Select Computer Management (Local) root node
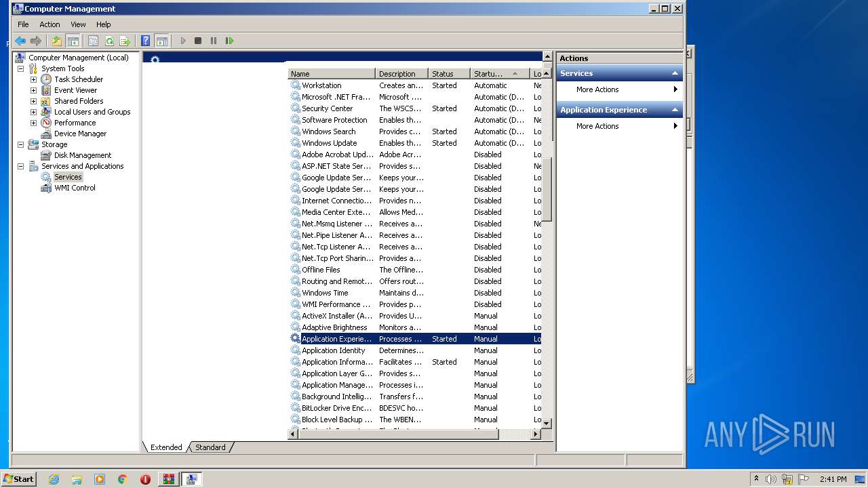This screenshot has width=868, height=488. pos(78,58)
